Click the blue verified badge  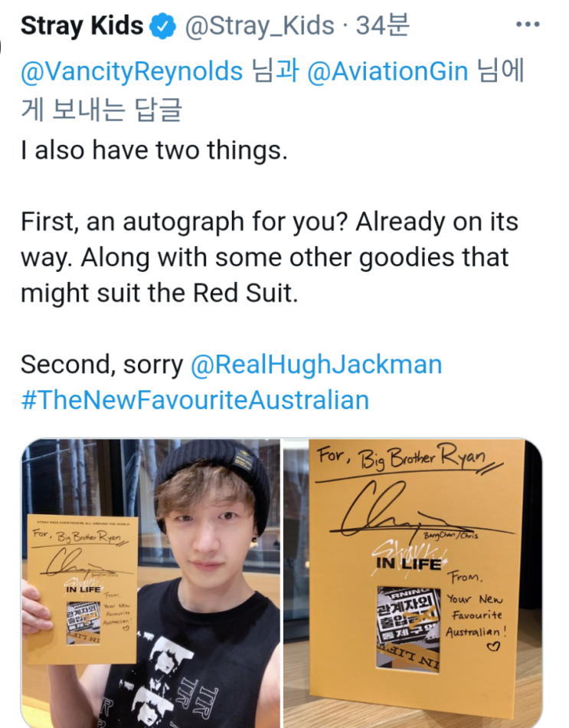tap(162, 26)
